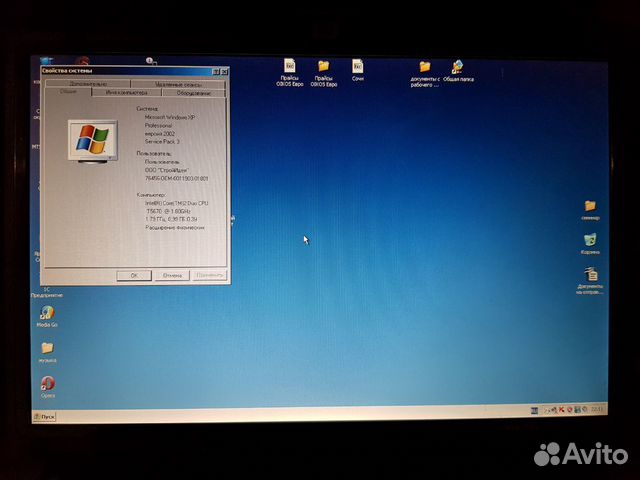The image size is (640, 480).
Task: Switch to the Оборудование tab
Action: [x=194, y=93]
